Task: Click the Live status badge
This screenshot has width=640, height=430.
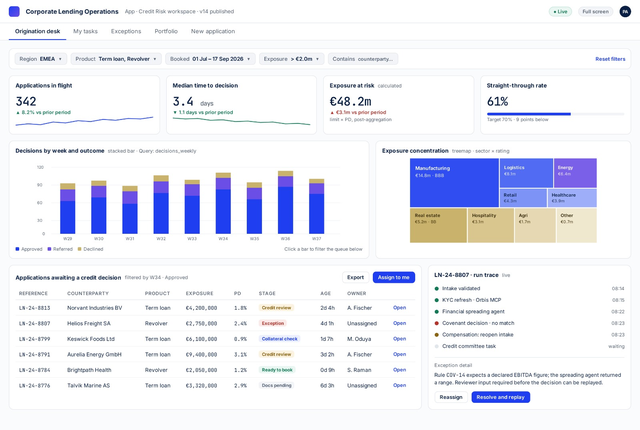Action: point(560,11)
